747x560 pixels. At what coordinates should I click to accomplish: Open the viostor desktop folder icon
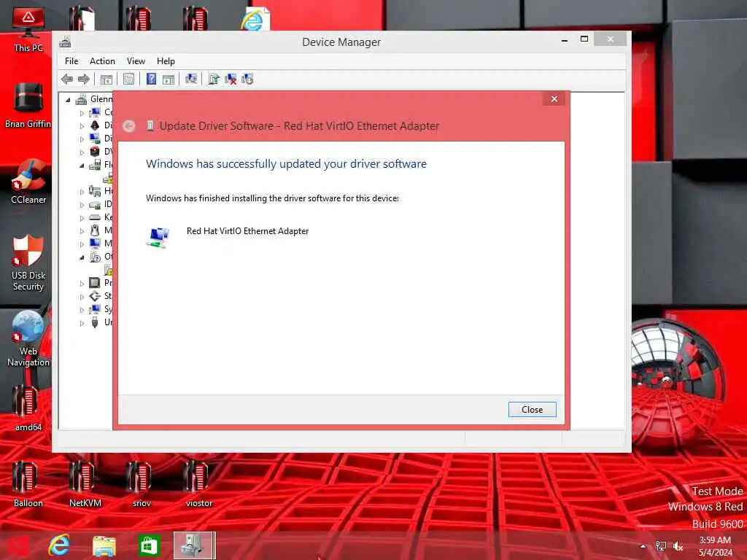point(198,484)
